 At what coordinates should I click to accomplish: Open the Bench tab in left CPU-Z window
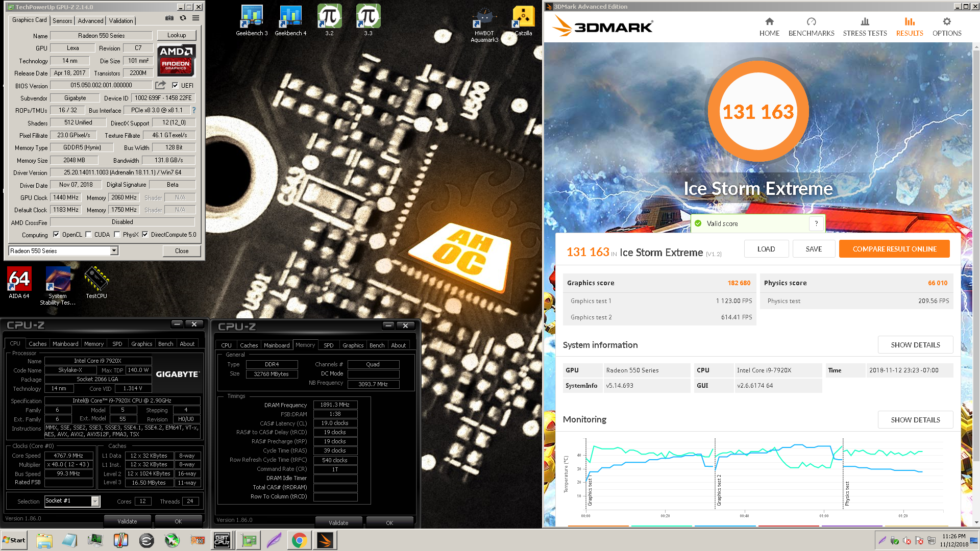(x=165, y=344)
